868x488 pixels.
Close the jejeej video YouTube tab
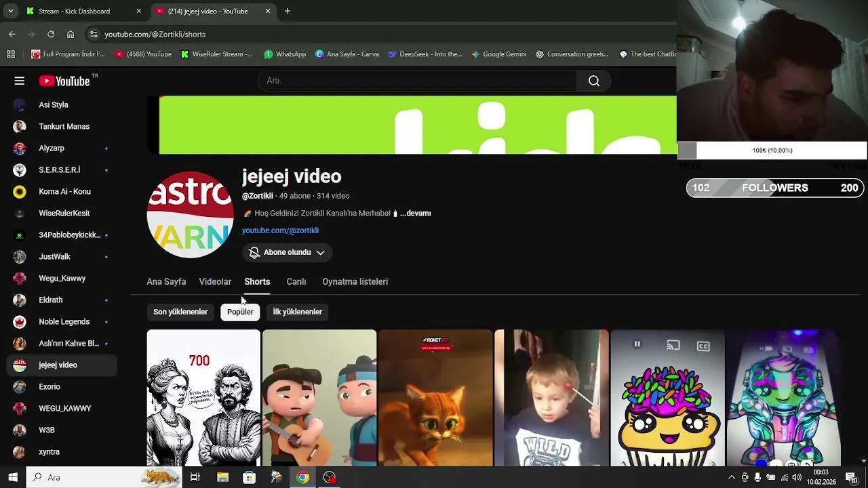click(268, 11)
